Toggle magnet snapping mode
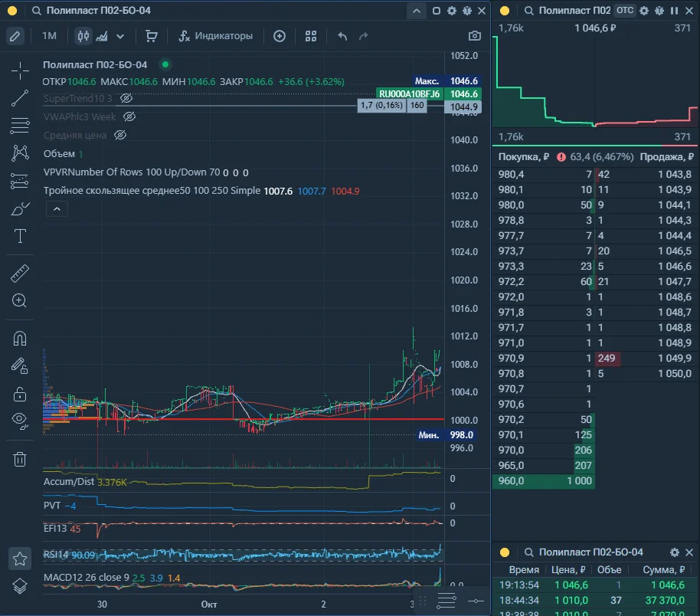 pyautogui.click(x=20, y=338)
